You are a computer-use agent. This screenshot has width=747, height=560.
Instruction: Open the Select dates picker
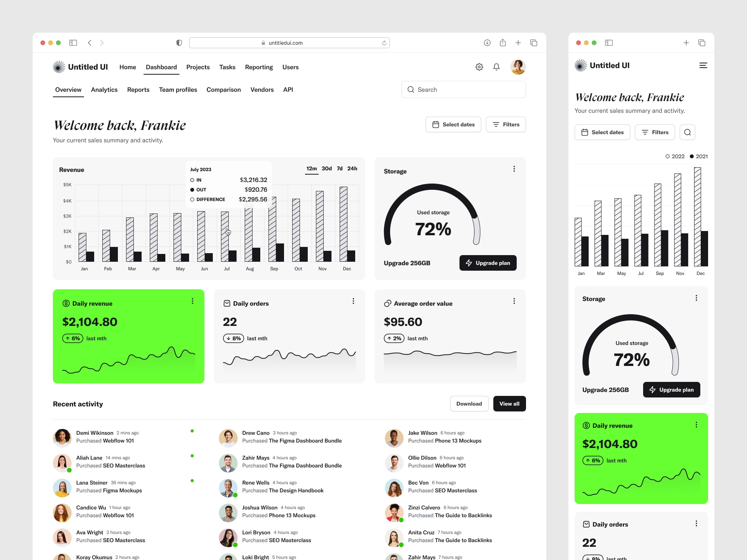(x=453, y=124)
